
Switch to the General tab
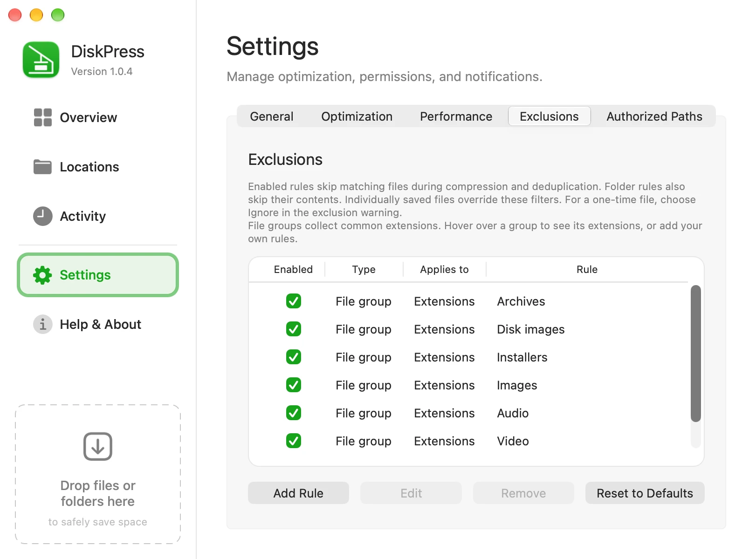point(272,116)
